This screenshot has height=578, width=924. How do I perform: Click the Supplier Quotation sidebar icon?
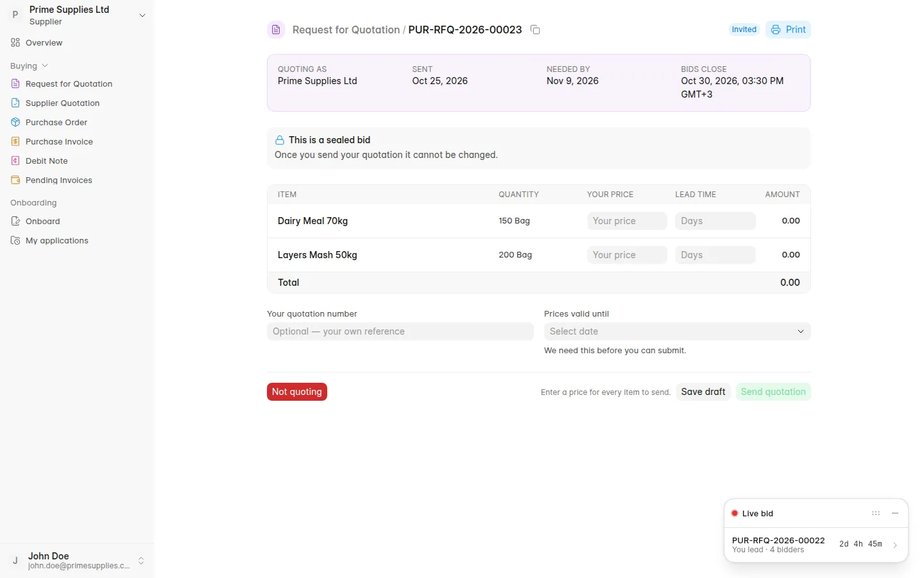click(15, 103)
